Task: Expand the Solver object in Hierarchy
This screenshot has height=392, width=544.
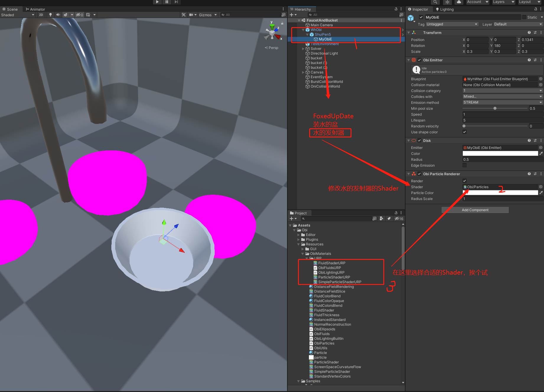Action: [x=303, y=49]
